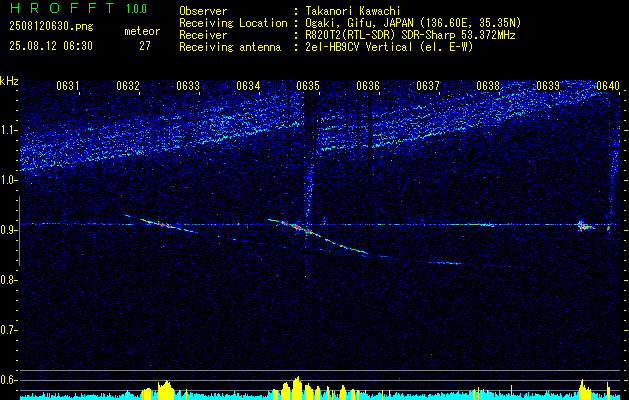
Task: Click the 0.8 frequency axis label
Action: click(x=8, y=280)
